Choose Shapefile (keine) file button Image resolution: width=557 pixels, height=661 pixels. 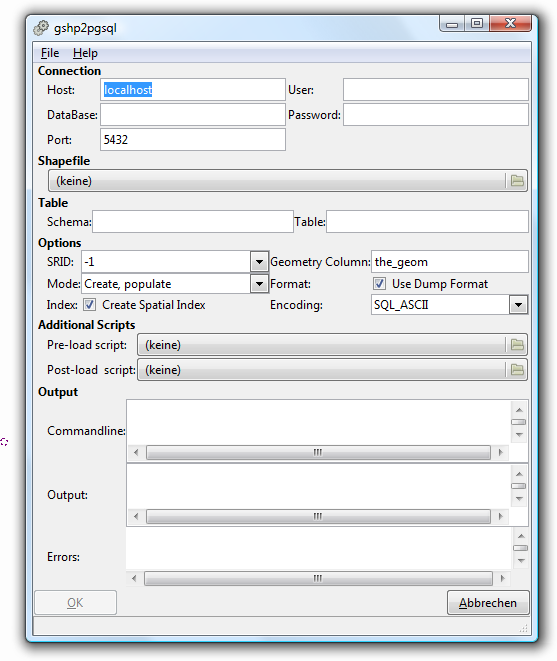pos(288,181)
